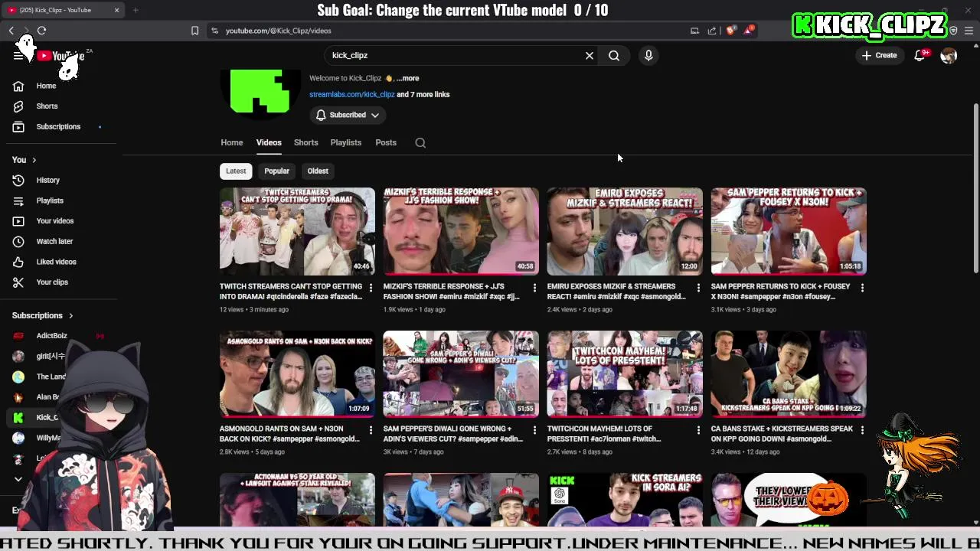Screen dimensions: 980x551
Task: Open title 'TWITCHCON MAYHEM! LOTS OF PRESSTENT'
Action: (605, 434)
